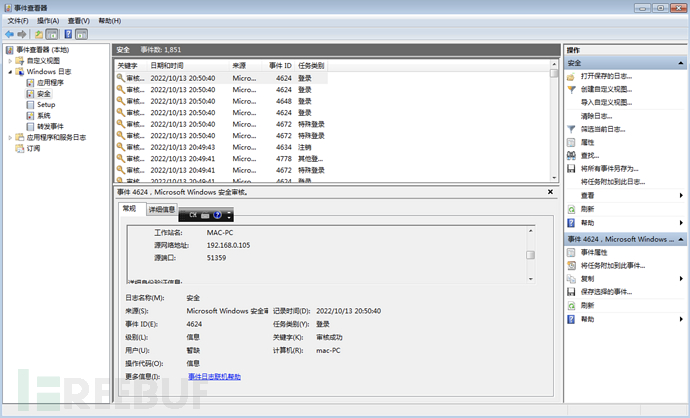690x418 pixels.
Task: Sort by the 日期和时间 column header
Action: [x=188, y=66]
